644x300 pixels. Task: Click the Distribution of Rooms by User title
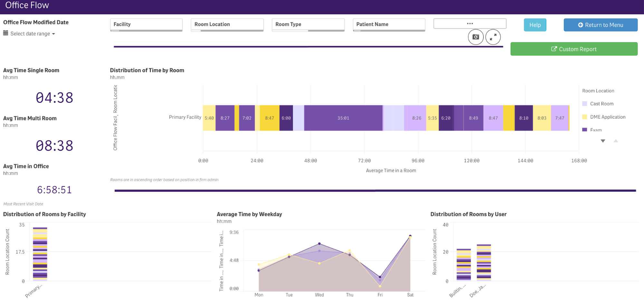468,214
